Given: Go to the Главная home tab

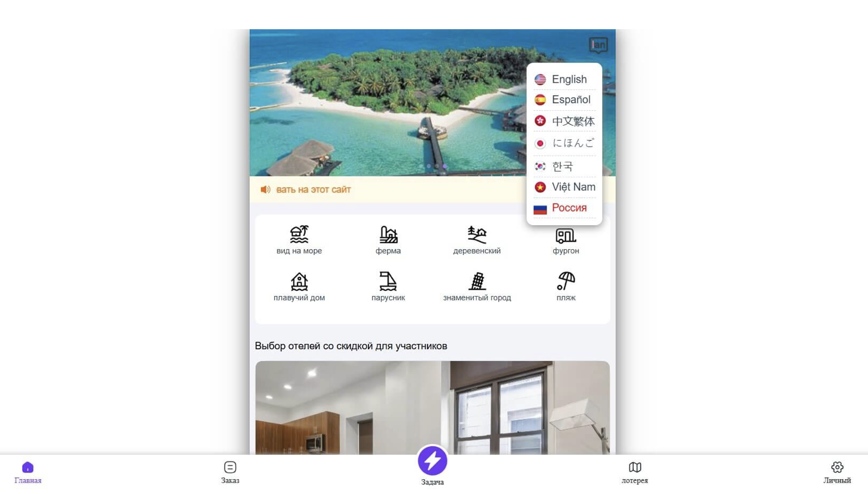Looking at the screenshot, I should (28, 473).
